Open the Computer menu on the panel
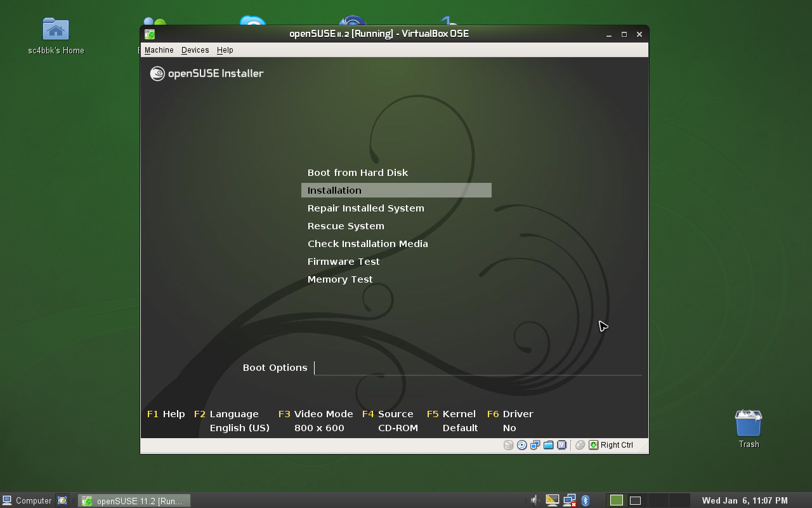The image size is (812, 508). point(27,500)
